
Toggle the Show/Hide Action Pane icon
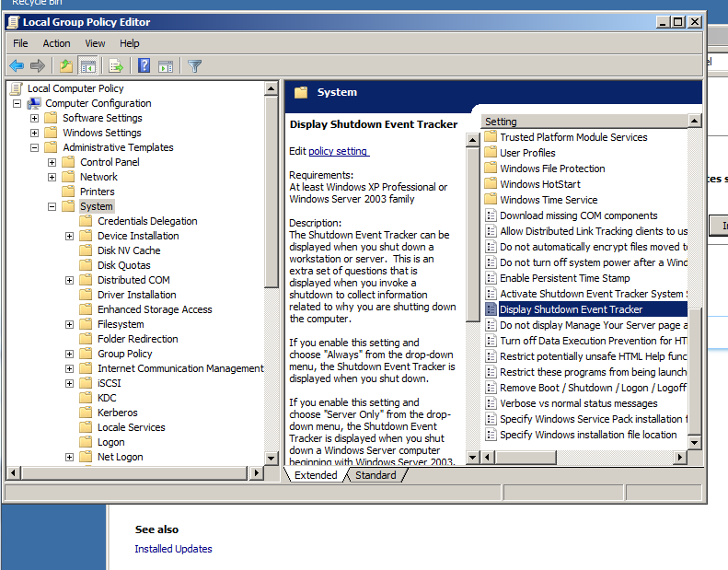tap(166, 66)
